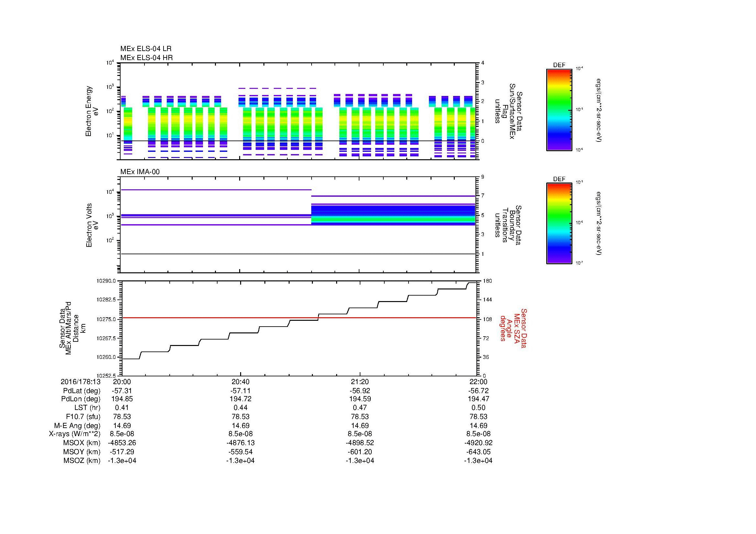Select PdLat value '-57.31'
The width and height of the screenshot is (756, 534).
pyautogui.click(x=122, y=391)
